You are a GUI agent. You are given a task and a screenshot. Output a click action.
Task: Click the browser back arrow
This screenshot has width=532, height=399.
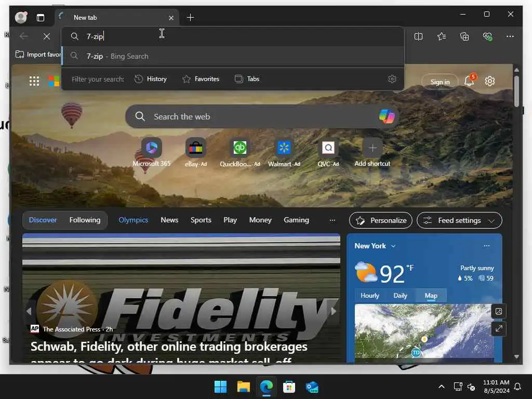click(x=24, y=36)
